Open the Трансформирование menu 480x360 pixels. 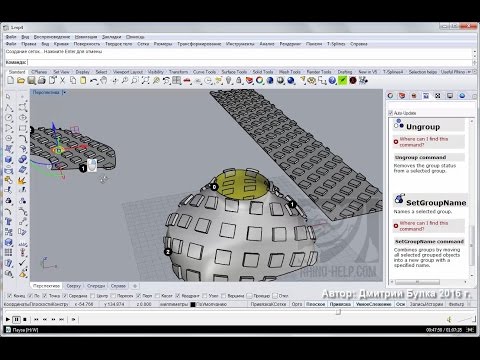tap(199, 44)
